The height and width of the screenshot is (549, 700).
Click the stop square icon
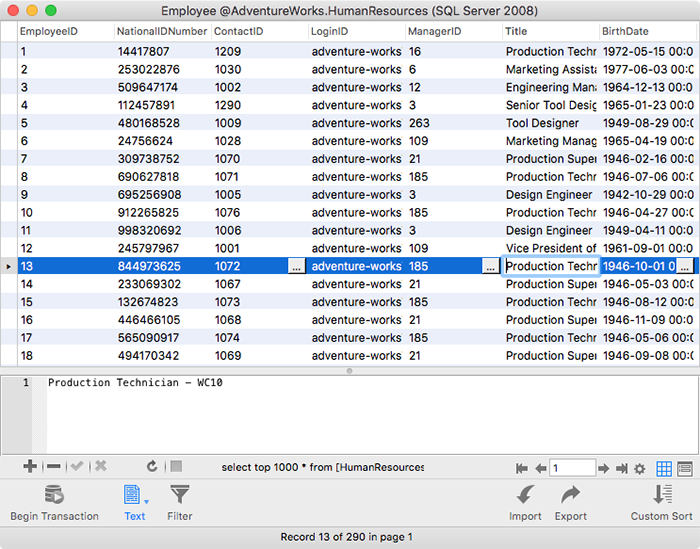(x=176, y=467)
